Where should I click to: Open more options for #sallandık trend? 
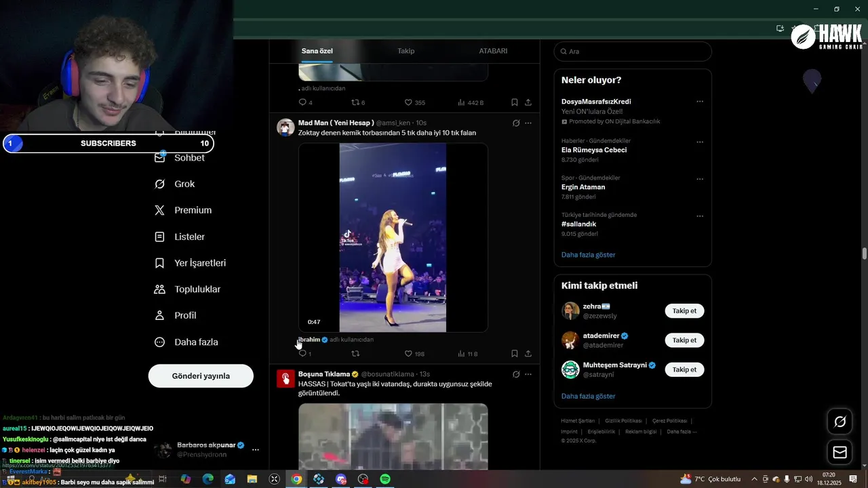pos(700,216)
